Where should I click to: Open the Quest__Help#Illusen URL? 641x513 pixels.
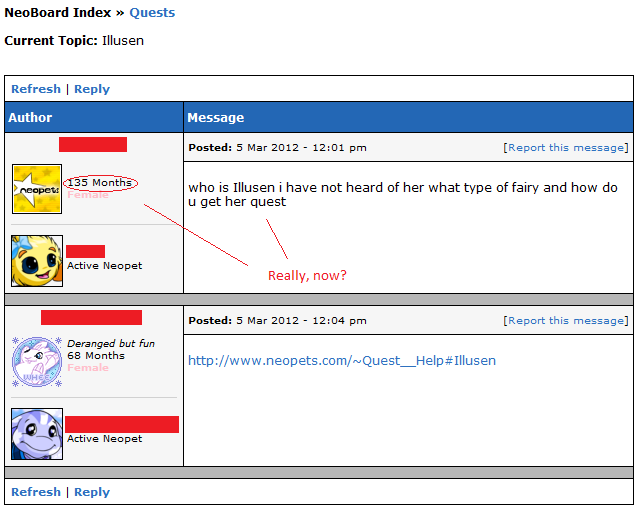(342, 361)
